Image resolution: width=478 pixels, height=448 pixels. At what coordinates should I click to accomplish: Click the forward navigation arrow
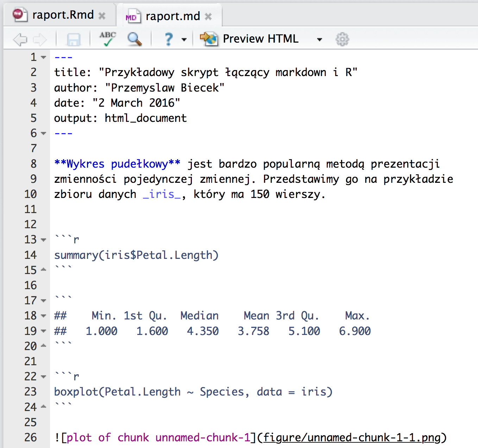click(x=40, y=39)
